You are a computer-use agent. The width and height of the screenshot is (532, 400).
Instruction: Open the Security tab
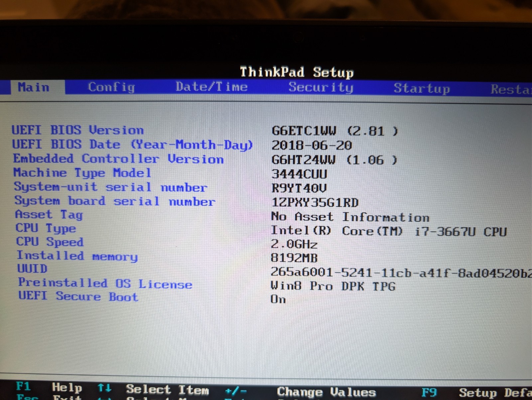coord(321,87)
